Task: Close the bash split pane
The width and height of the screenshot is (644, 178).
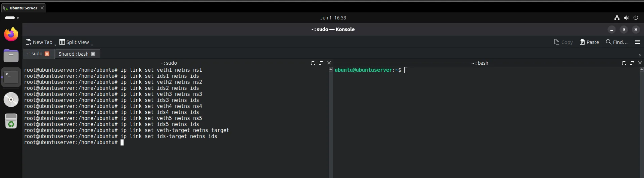Action: click(640, 63)
